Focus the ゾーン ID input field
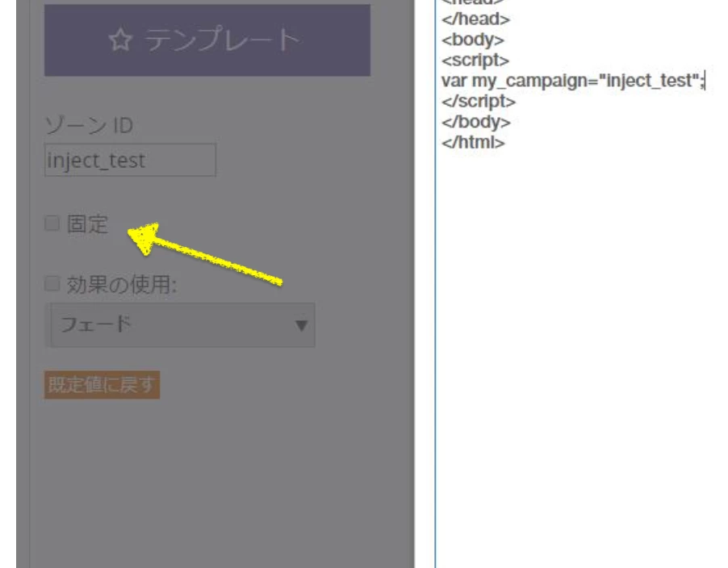728x568 pixels. pyautogui.click(x=130, y=160)
